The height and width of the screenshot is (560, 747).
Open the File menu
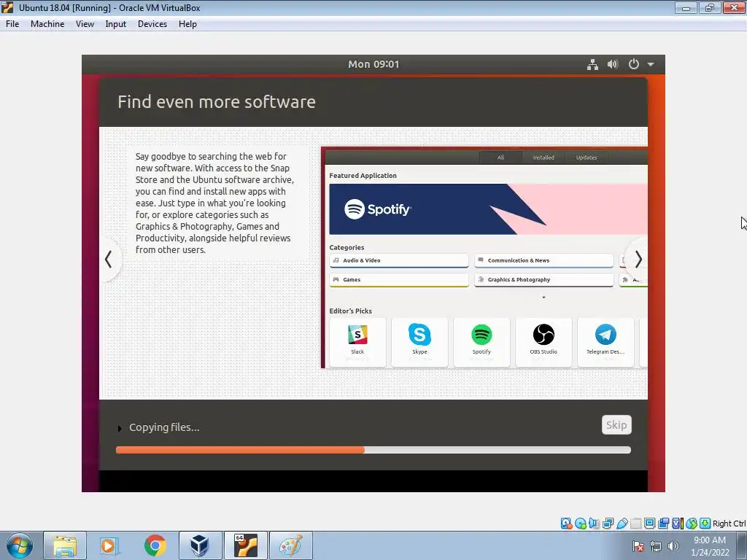[12, 24]
